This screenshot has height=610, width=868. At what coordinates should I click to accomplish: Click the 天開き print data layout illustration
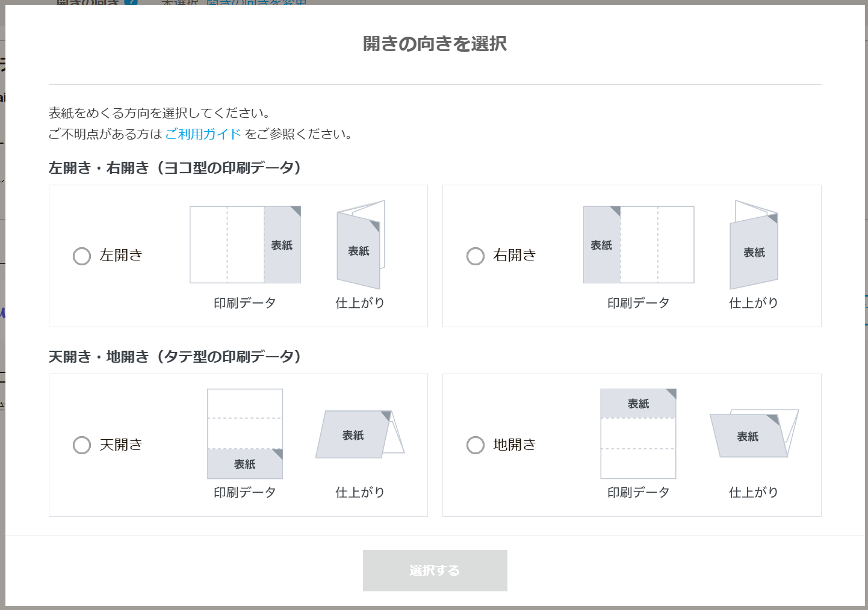tap(245, 434)
